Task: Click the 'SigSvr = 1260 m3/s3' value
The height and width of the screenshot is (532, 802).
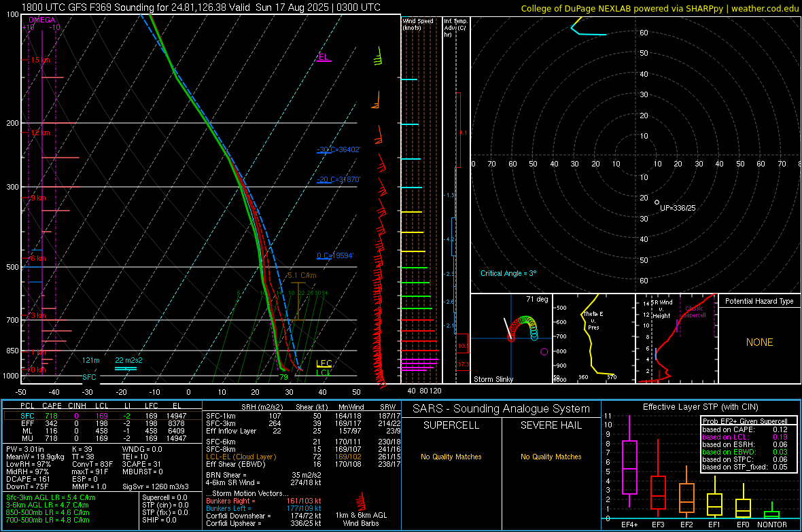Action: click(156, 486)
